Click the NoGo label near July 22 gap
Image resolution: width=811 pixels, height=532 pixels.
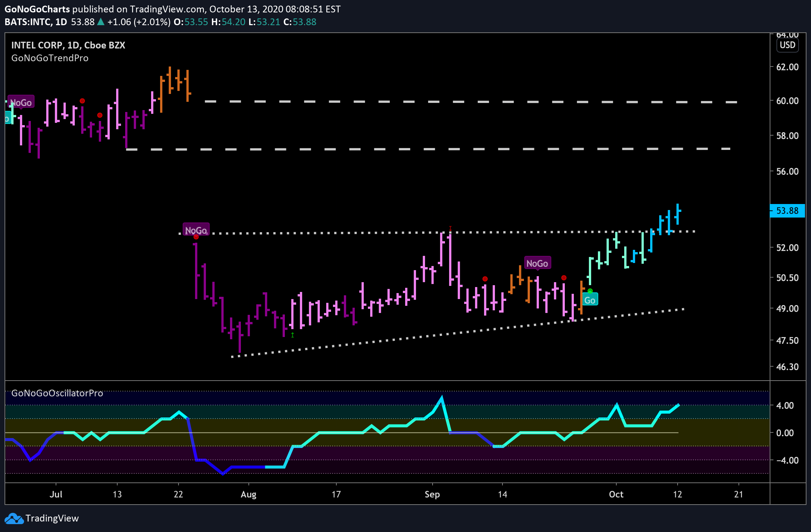pos(196,230)
